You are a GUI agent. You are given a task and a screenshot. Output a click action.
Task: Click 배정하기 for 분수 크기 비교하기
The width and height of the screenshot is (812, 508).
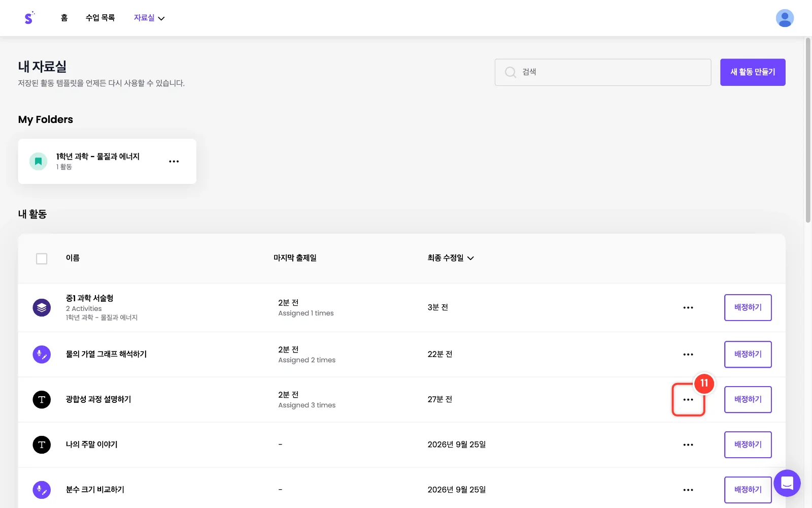click(748, 490)
